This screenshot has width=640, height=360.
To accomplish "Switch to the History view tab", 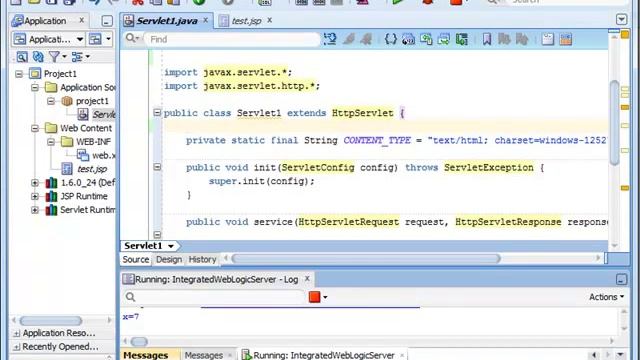I will tap(202, 260).
